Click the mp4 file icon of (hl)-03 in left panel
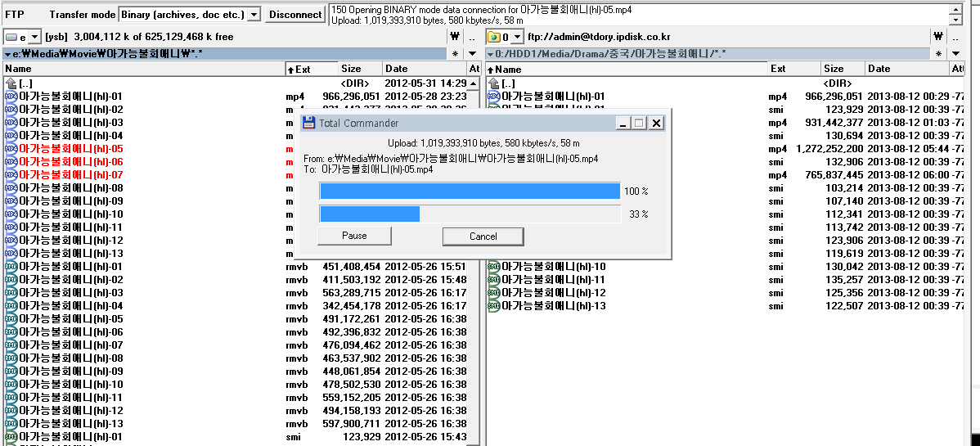 coord(11,123)
